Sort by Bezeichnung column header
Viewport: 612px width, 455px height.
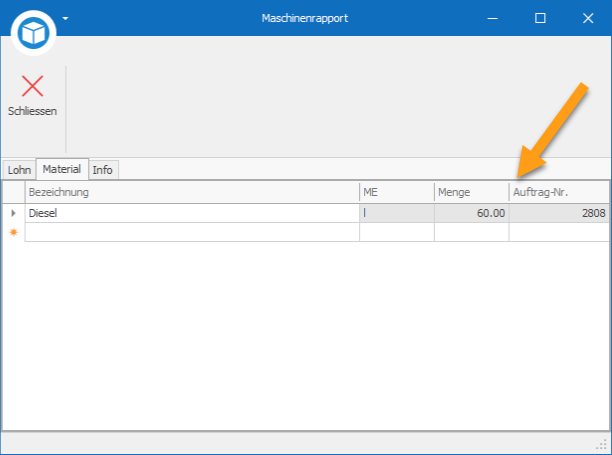[x=192, y=192]
